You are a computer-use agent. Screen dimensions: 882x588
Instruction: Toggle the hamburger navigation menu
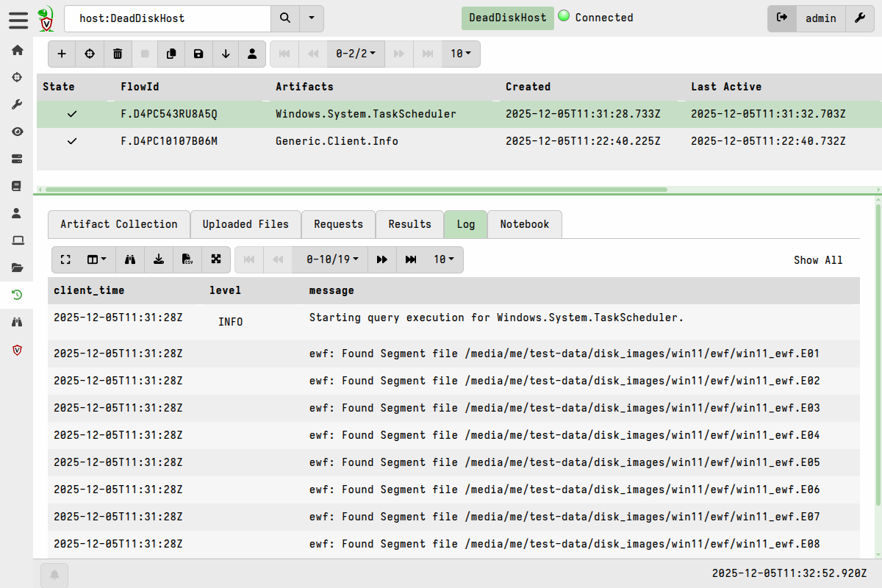(x=18, y=20)
